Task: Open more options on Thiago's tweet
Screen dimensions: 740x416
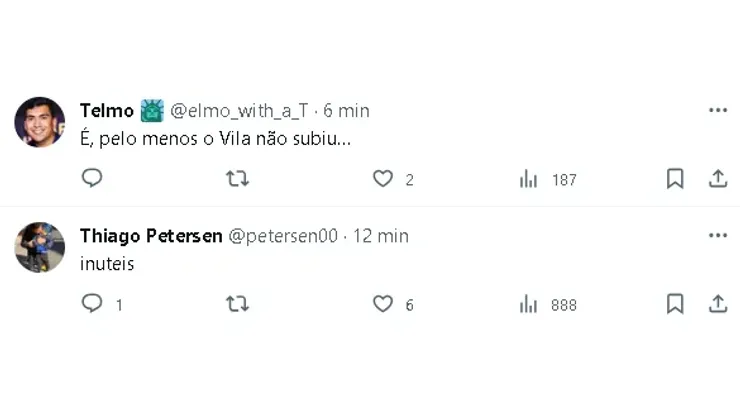Action: click(x=718, y=236)
